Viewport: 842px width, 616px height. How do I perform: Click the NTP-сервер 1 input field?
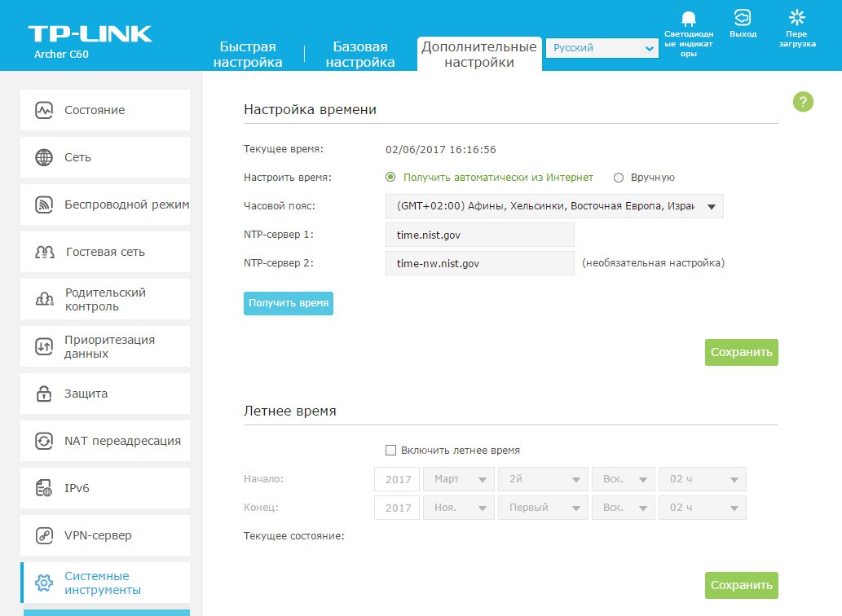tap(480, 235)
